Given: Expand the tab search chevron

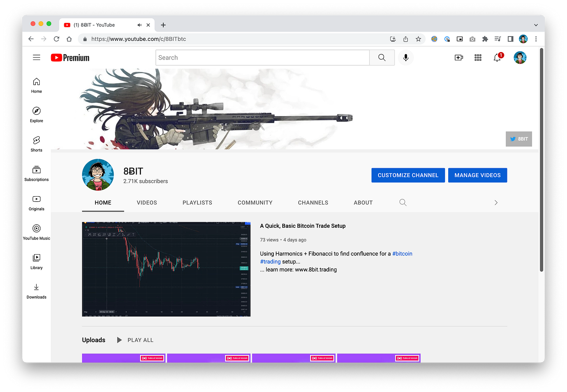Looking at the screenshot, I should coord(536,25).
